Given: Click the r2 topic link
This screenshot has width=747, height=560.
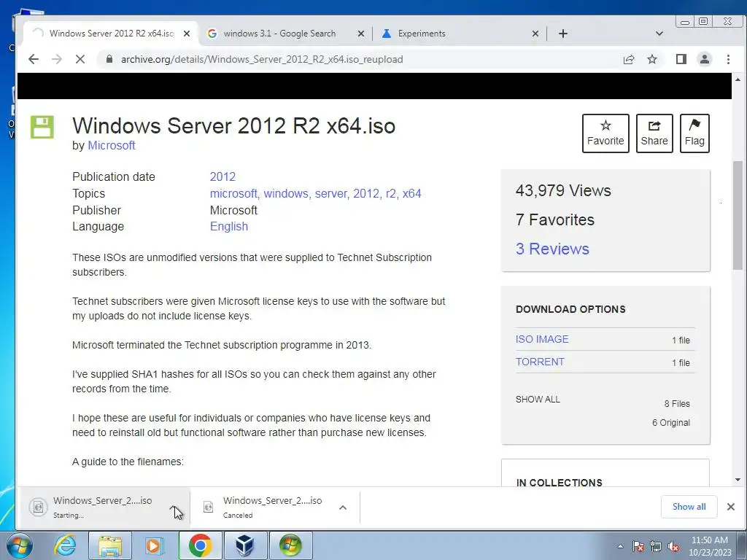Looking at the screenshot, I should 390,194.
